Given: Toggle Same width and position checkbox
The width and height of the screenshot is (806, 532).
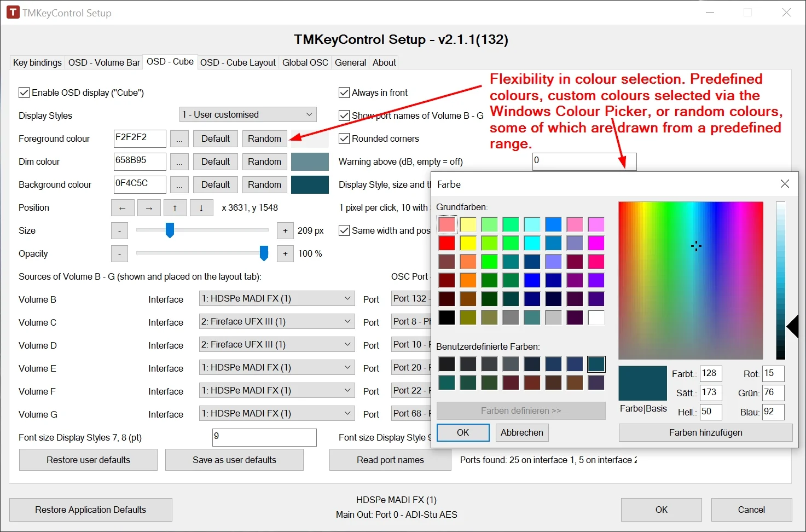Looking at the screenshot, I should pyautogui.click(x=344, y=230).
